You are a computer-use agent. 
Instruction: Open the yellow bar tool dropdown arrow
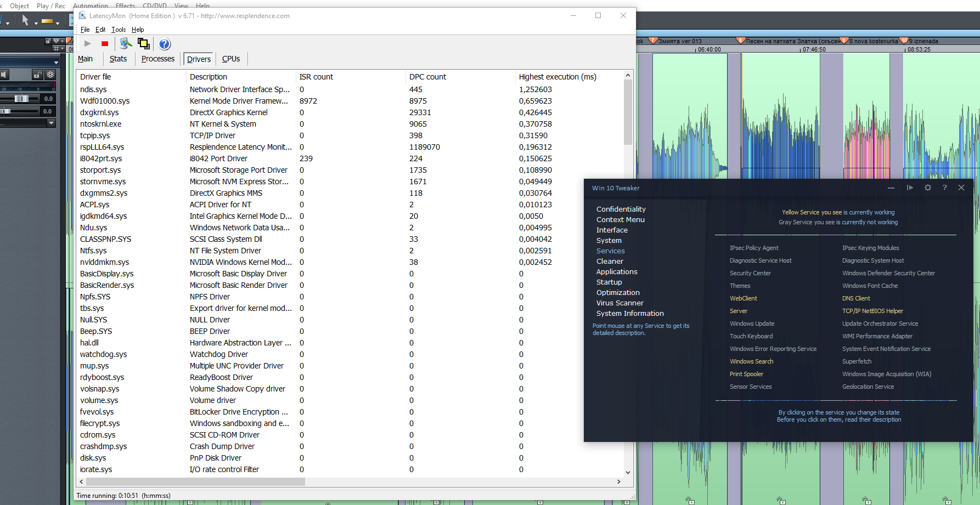pyautogui.click(x=58, y=23)
